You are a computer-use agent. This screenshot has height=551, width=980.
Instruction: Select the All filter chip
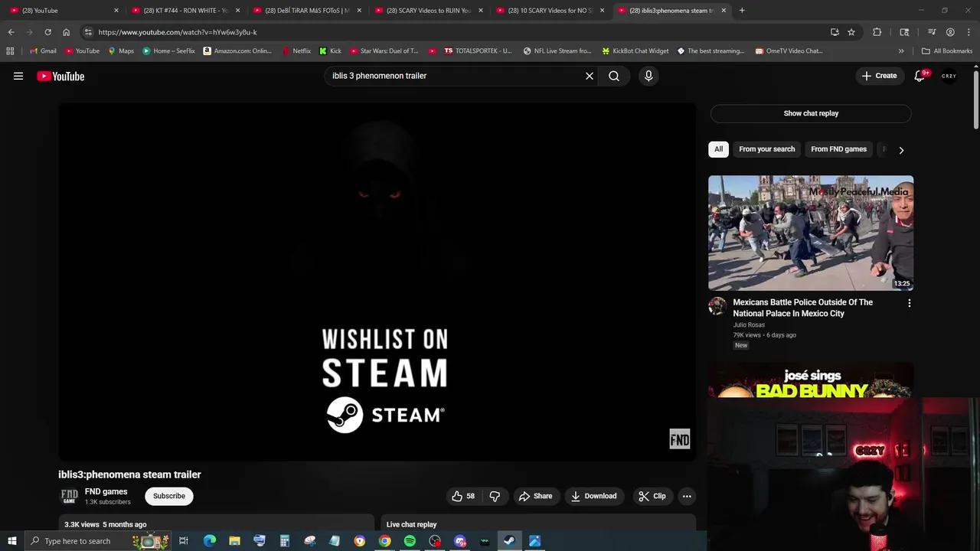[x=718, y=149]
